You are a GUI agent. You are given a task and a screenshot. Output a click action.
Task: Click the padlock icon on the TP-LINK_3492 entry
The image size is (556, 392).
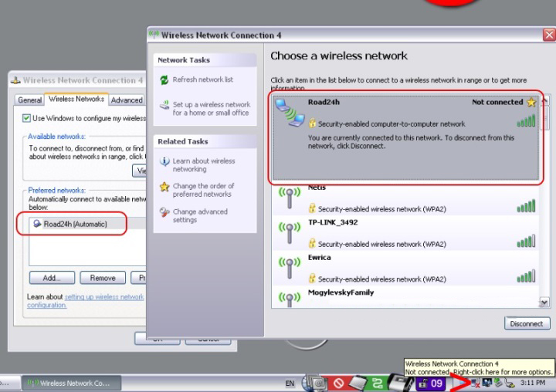pyautogui.click(x=312, y=243)
